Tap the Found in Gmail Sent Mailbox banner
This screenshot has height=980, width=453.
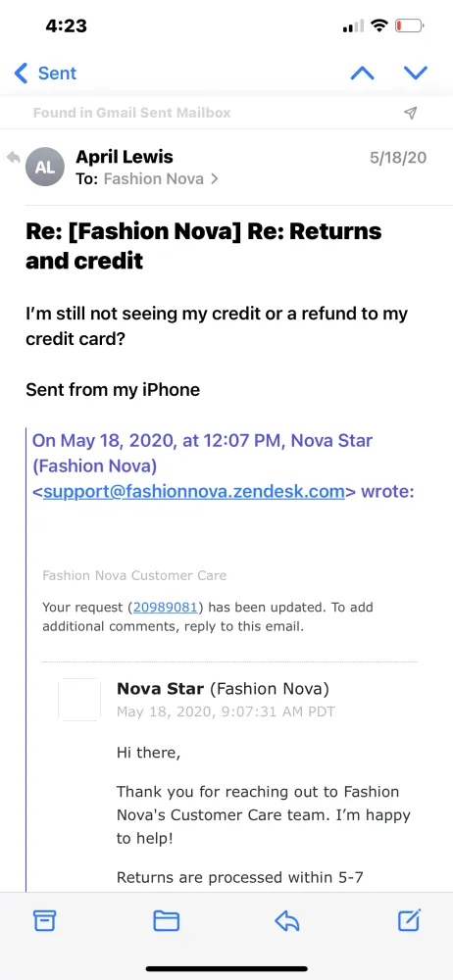pos(132,113)
